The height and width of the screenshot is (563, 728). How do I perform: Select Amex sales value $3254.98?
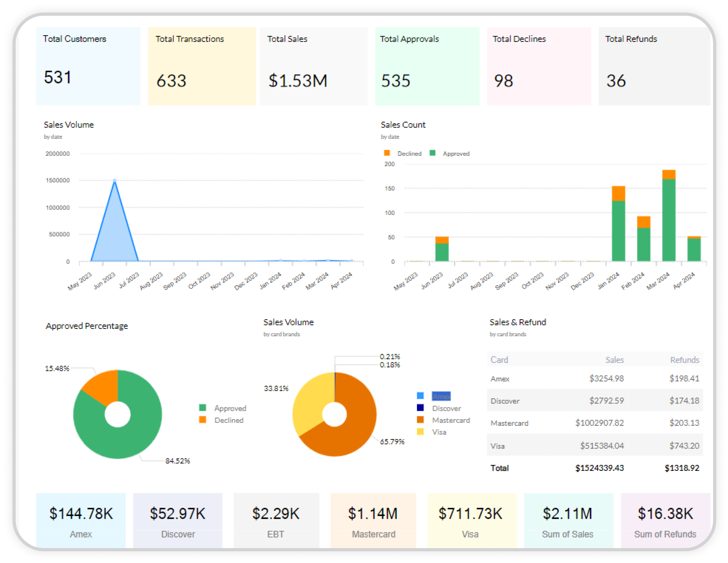click(607, 378)
